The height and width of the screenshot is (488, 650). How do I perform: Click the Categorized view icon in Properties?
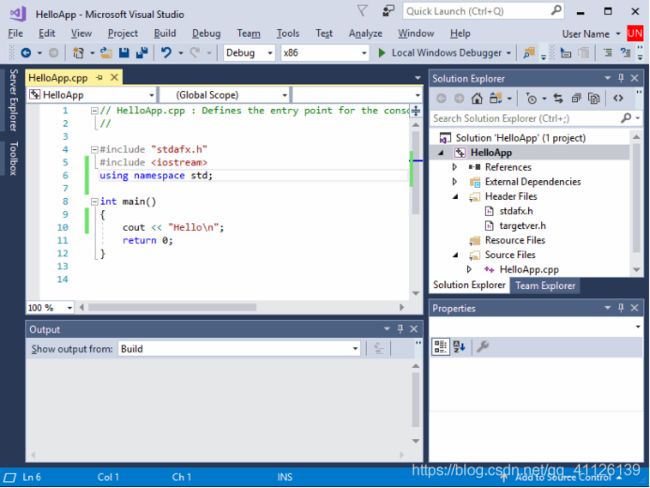tap(440, 346)
